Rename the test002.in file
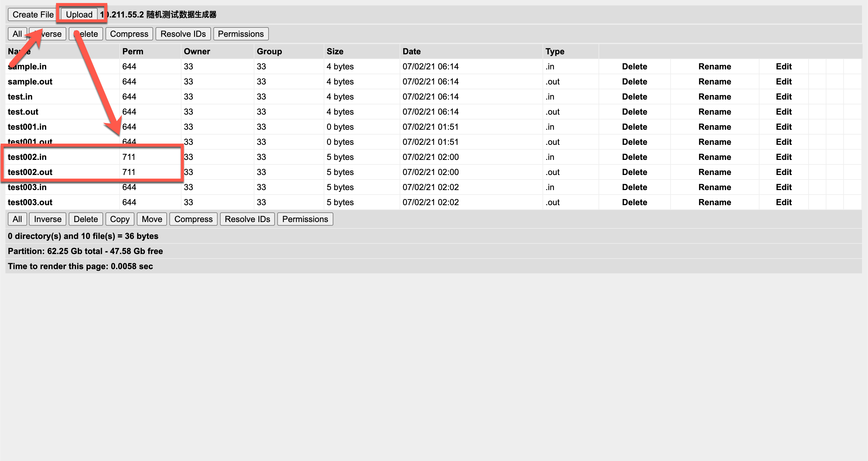868x461 pixels. coord(714,157)
